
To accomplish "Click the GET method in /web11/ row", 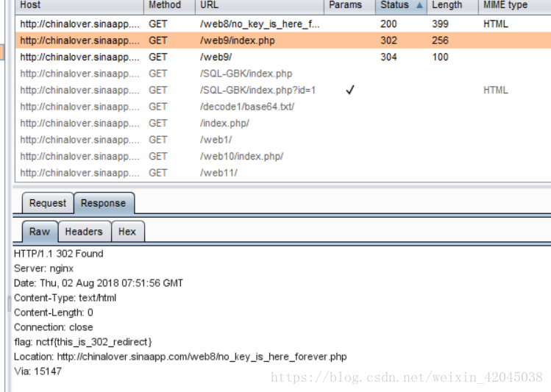I will [157, 173].
